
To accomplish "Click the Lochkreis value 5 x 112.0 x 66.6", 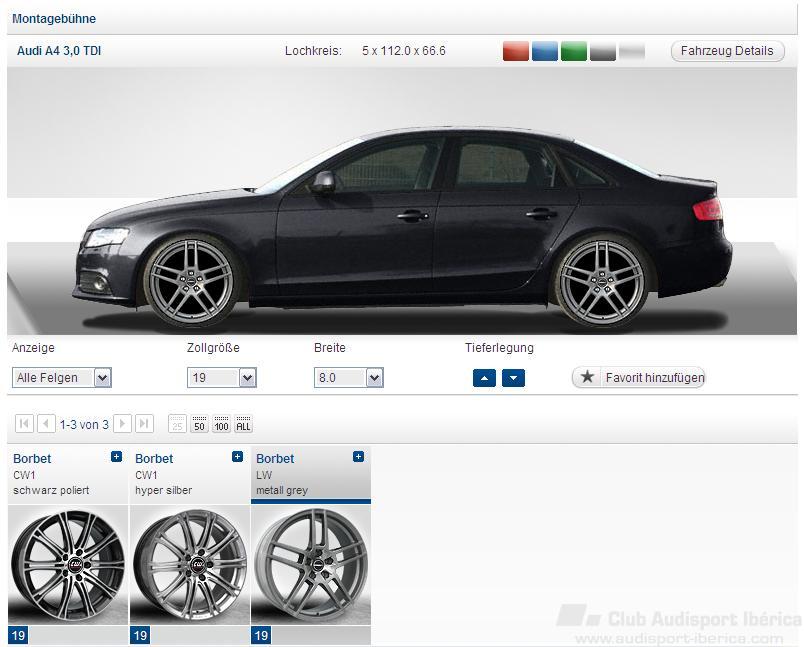I will click(x=404, y=51).
